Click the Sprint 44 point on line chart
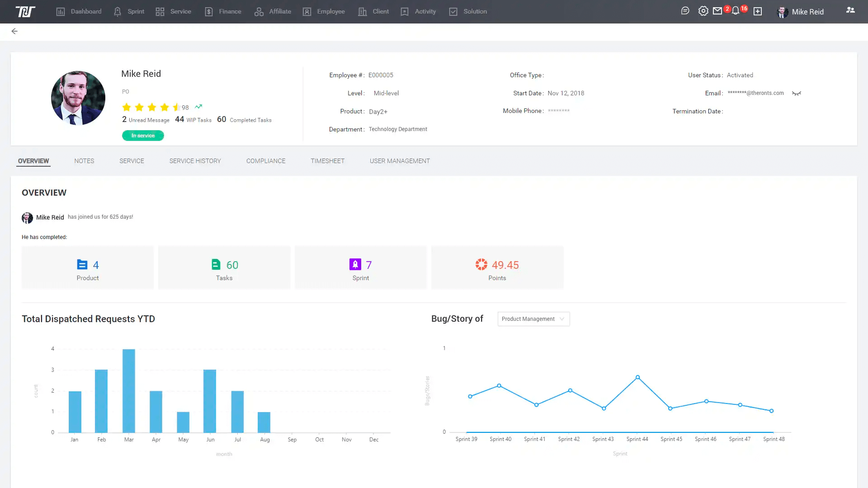This screenshot has height=488, width=868. [x=637, y=377]
